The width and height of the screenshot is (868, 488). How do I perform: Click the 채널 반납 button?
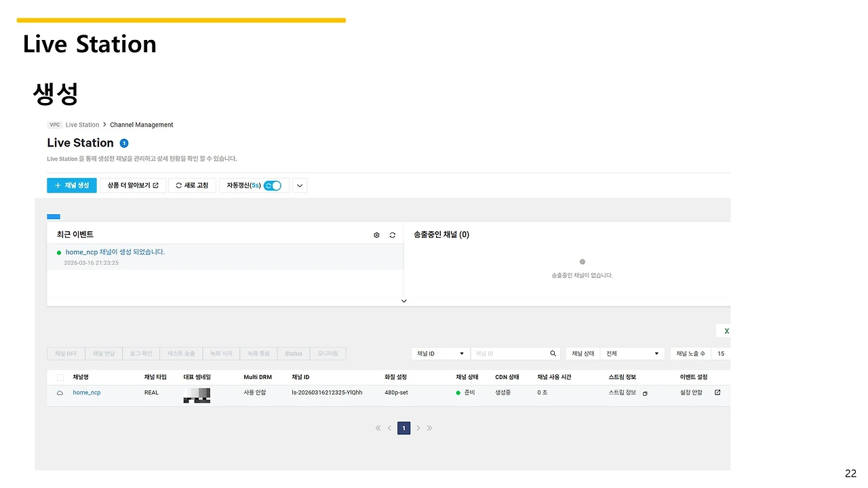(104, 354)
